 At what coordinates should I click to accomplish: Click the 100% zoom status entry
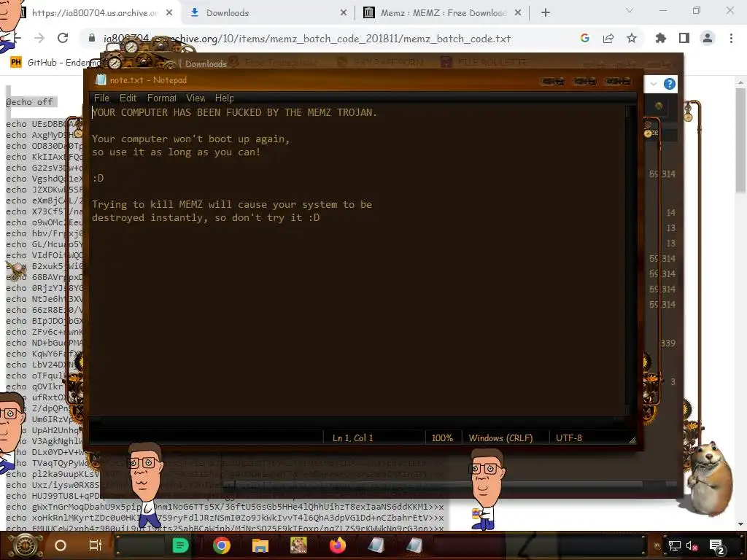pyautogui.click(x=442, y=438)
